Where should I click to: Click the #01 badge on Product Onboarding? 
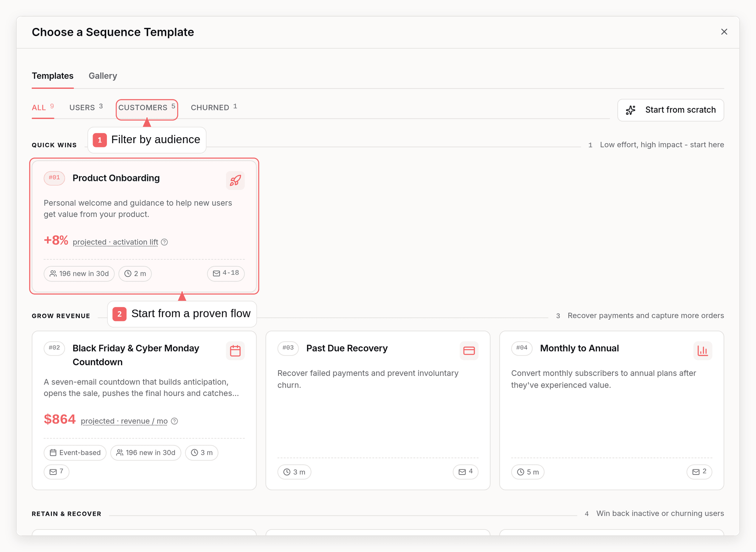tap(54, 178)
